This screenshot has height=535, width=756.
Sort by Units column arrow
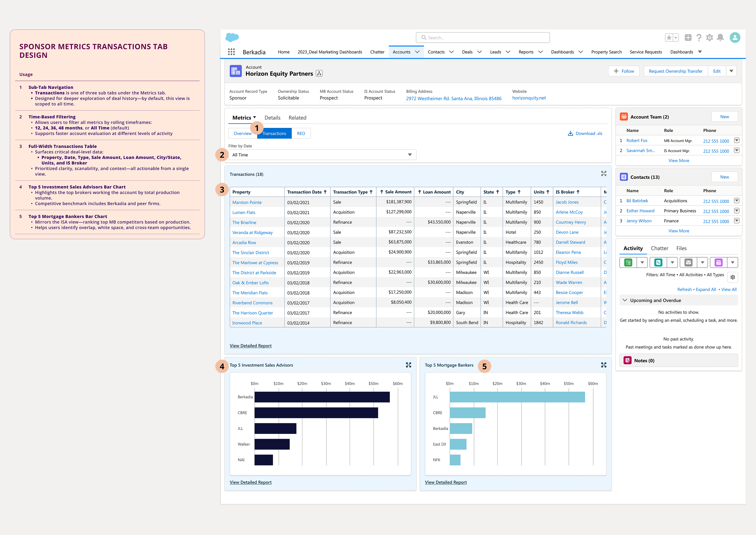click(x=548, y=192)
